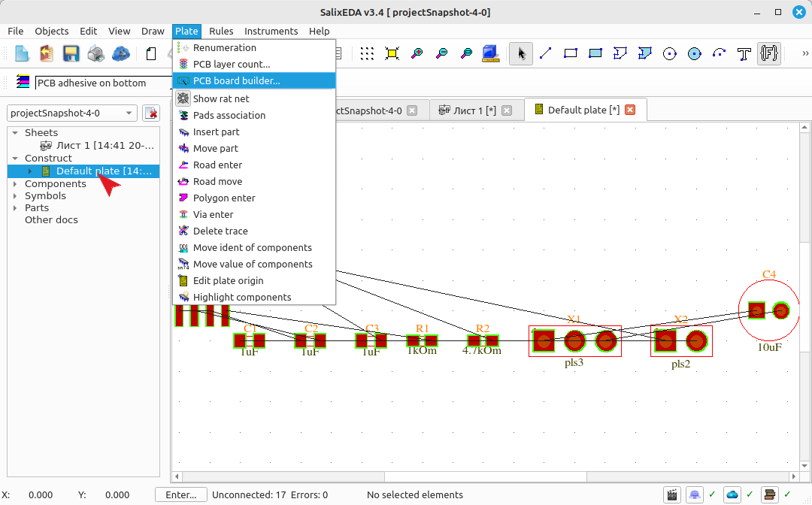Click the printer icon in toolbar
812x505 pixels.
pos(95,53)
